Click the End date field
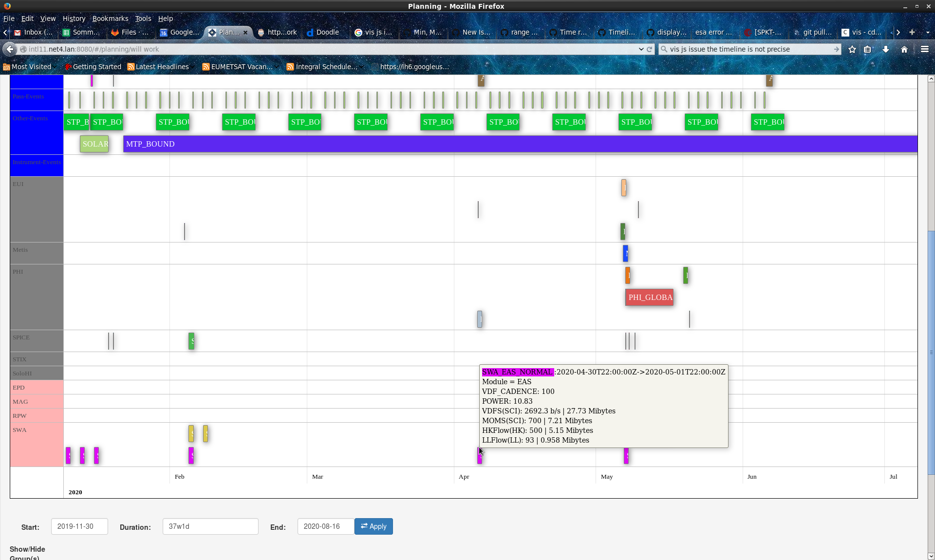This screenshot has height=560, width=935. (326, 526)
